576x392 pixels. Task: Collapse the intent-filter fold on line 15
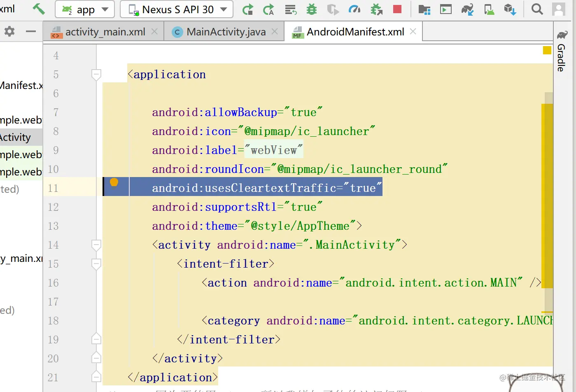96,264
